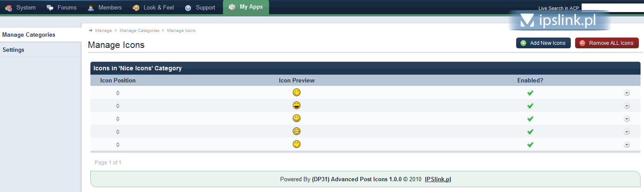Click the closed-eyes happy smiley preview

[296, 144]
